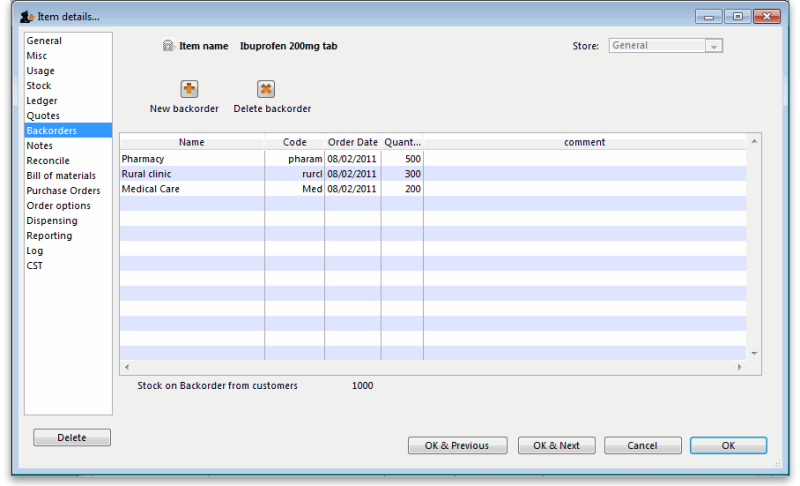Sort by the Name column header
The height and width of the screenshot is (486, 800).
point(192,142)
